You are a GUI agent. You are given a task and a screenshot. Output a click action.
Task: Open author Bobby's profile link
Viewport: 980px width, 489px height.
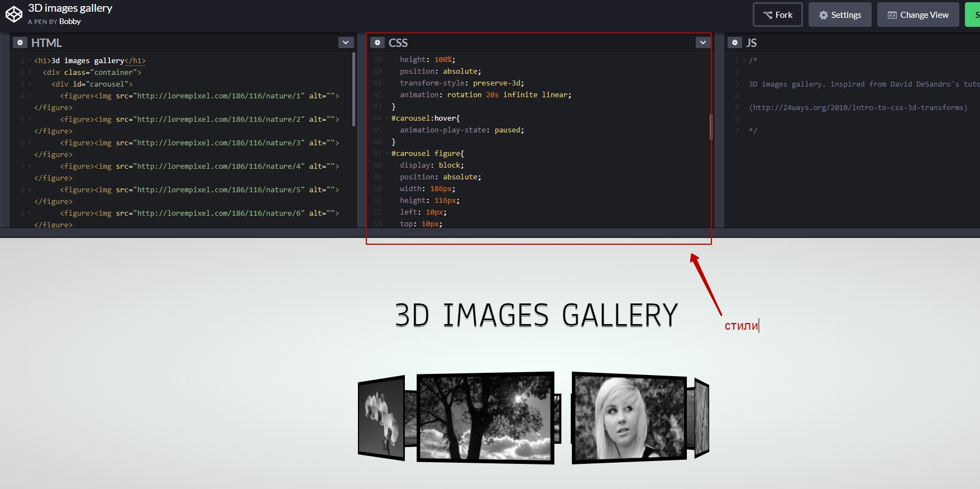pyautogui.click(x=70, y=22)
